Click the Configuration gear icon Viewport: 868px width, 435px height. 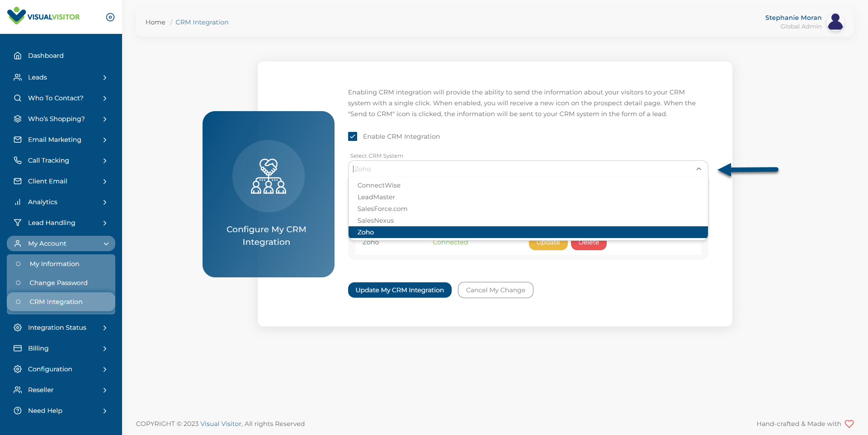[x=18, y=369]
